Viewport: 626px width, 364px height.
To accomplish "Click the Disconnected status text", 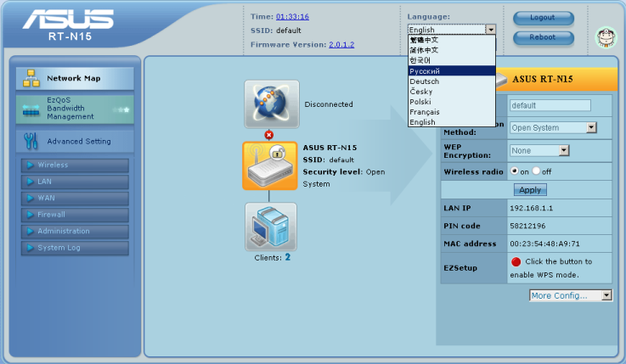I will pos(329,104).
